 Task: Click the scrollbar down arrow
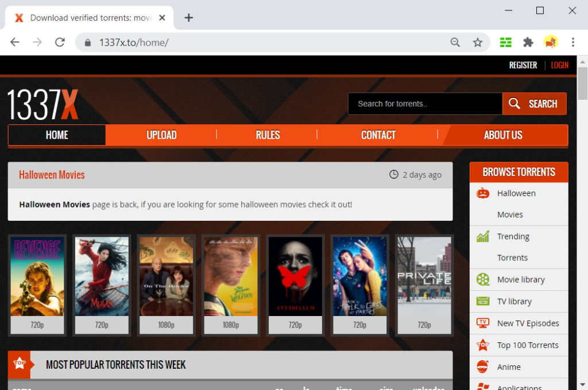[582, 384]
